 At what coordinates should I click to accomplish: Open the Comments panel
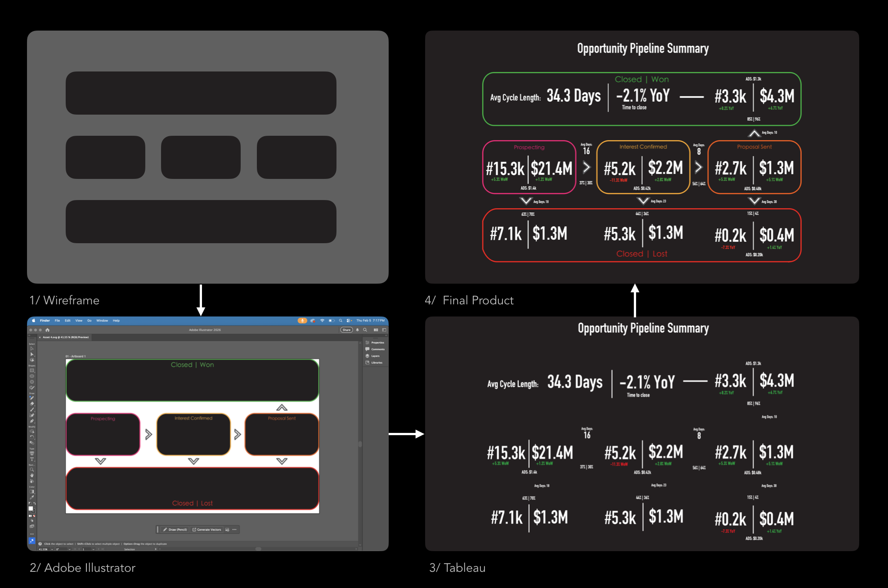374,349
